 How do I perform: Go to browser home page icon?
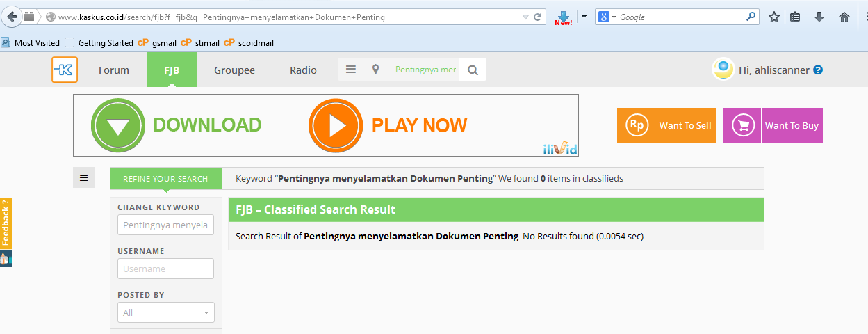coord(844,17)
